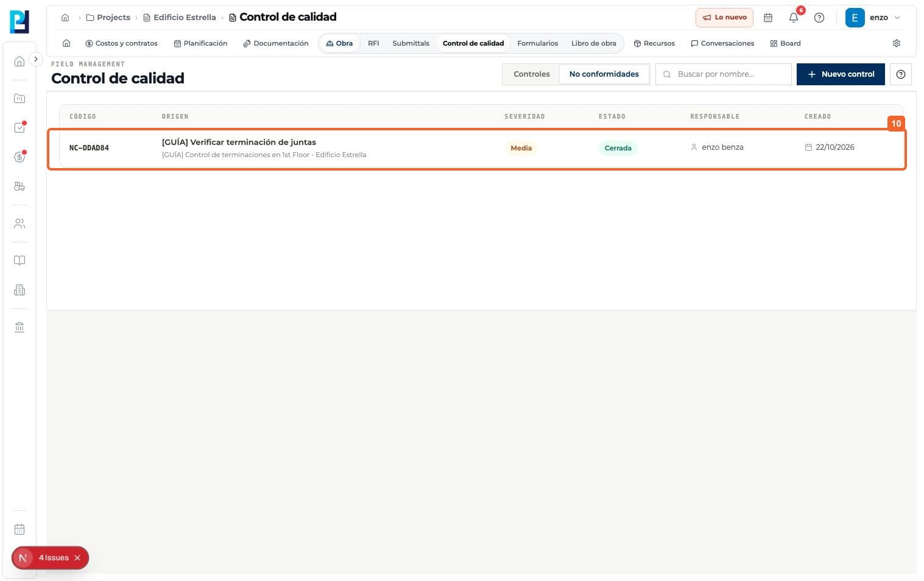Go to Edificio Estrella in the breadcrumb
924x581 pixels.
(179, 18)
